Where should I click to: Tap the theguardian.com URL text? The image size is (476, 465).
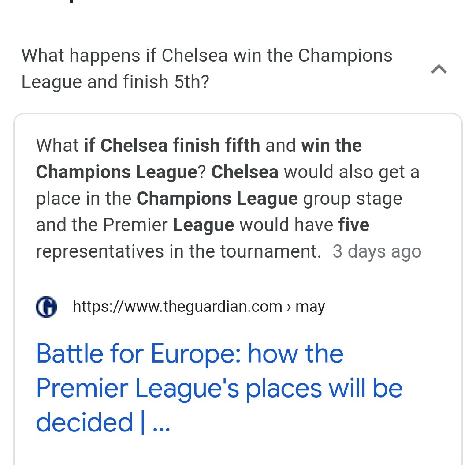coord(177,306)
